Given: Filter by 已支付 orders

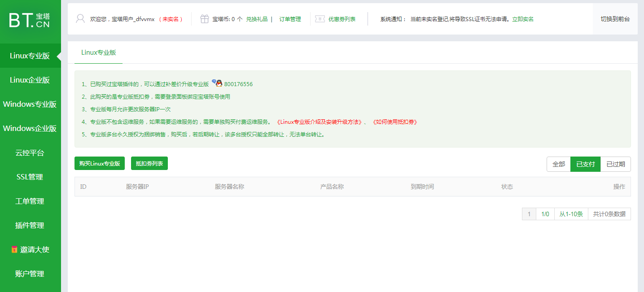Looking at the screenshot, I should [586, 164].
